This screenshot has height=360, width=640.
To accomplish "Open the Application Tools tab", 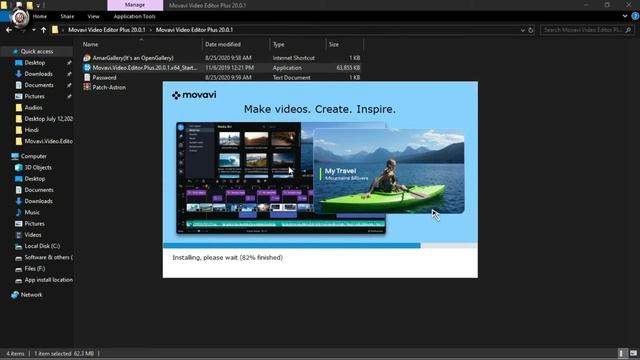I will tap(135, 16).
